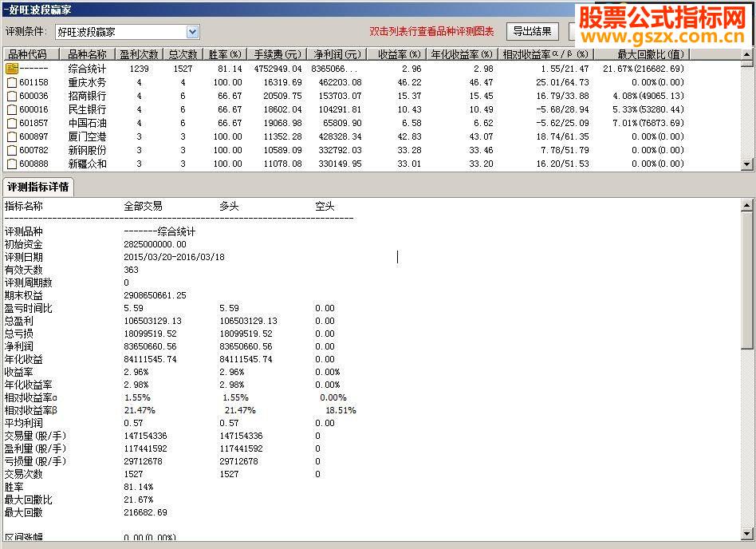Select the 新疆众和 row name
Viewport: 756px width, 549px height.
[87, 164]
